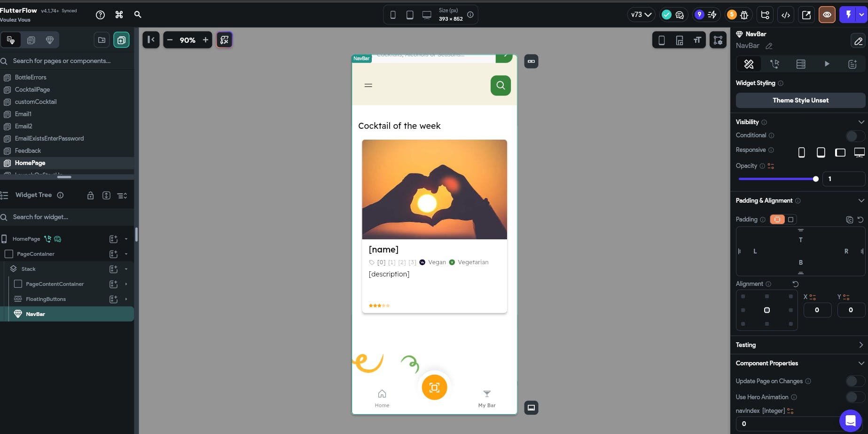
Task: Click the Theme Style Unset button
Action: [x=800, y=101]
